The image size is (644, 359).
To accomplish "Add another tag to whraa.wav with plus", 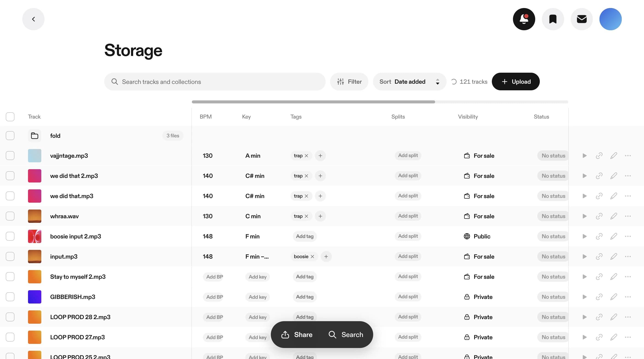I will point(320,216).
